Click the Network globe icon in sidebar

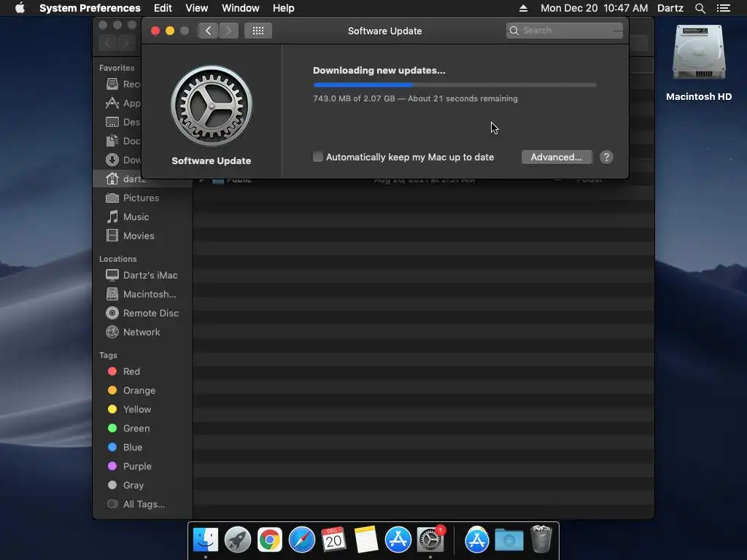[x=112, y=332]
